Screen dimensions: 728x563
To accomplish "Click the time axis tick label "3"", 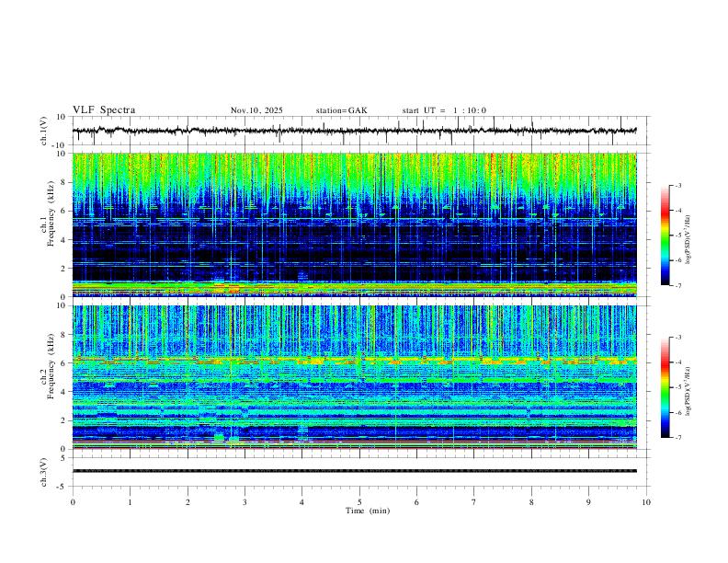I will tap(245, 502).
